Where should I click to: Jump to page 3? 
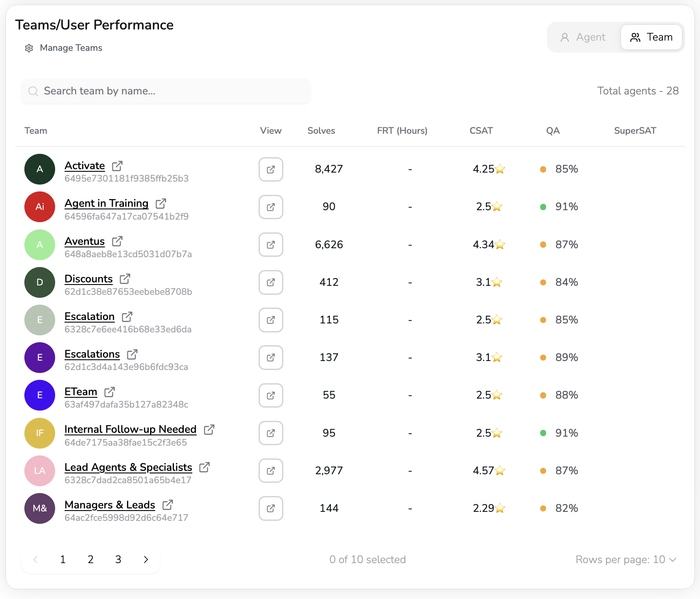[118, 560]
